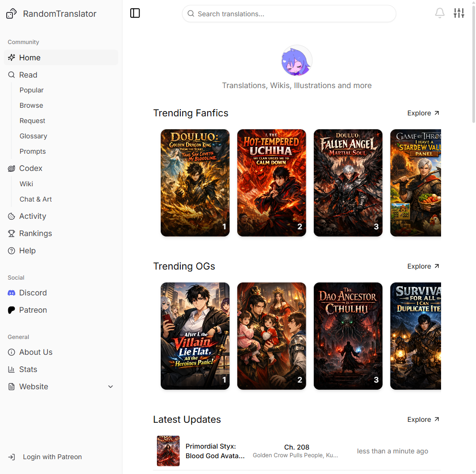Open the Discord link label
This screenshot has height=474, width=476.
(x=33, y=293)
